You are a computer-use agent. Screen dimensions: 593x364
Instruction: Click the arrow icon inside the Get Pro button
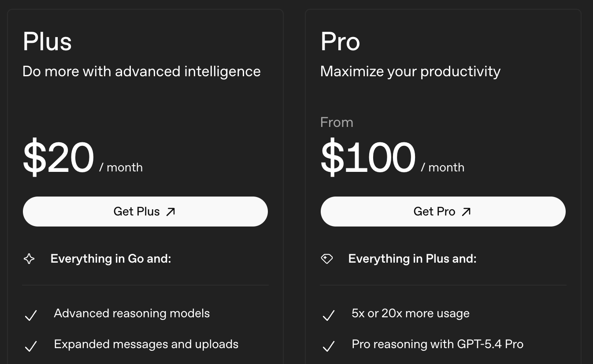point(466,212)
